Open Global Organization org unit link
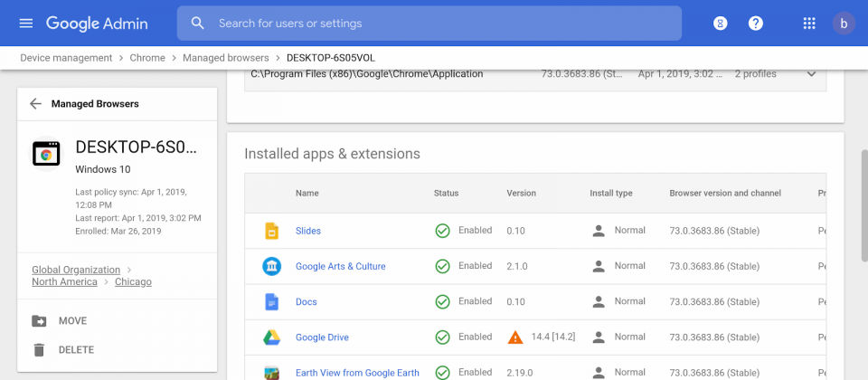 pyautogui.click(x=76, y=270)
